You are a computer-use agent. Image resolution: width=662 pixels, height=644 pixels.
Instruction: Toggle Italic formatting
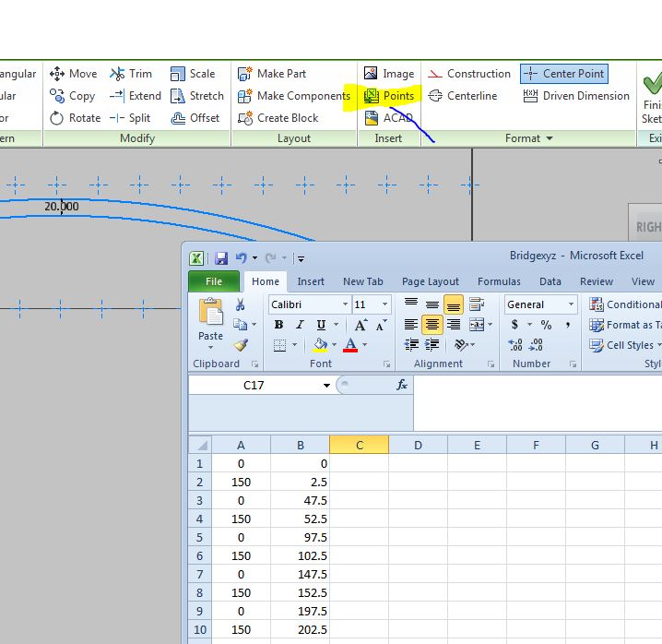pyautogui.click(x=300, y=325)
